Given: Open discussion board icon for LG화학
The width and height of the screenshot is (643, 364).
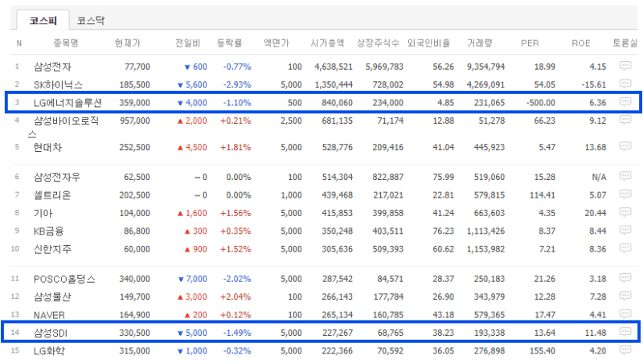Looking at the screenshot, I should (625, 350).
